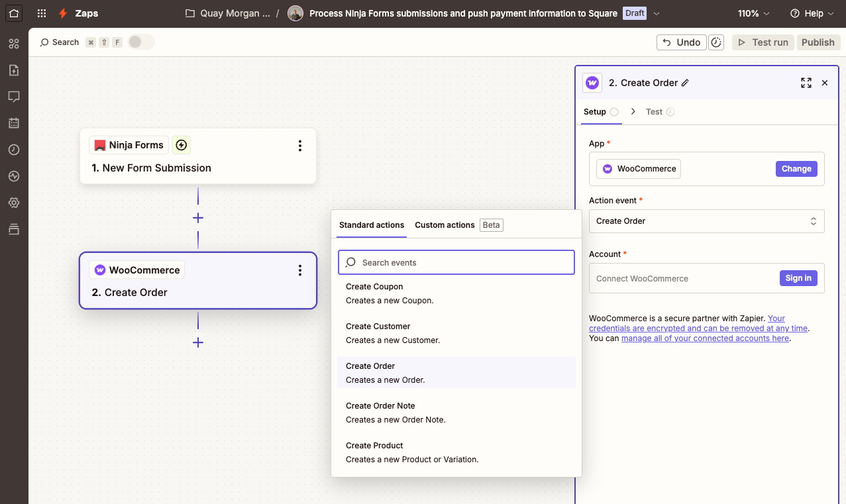Choose the Create Order event
The width and height of the screenshot is (846, 504).
(456, 373)
